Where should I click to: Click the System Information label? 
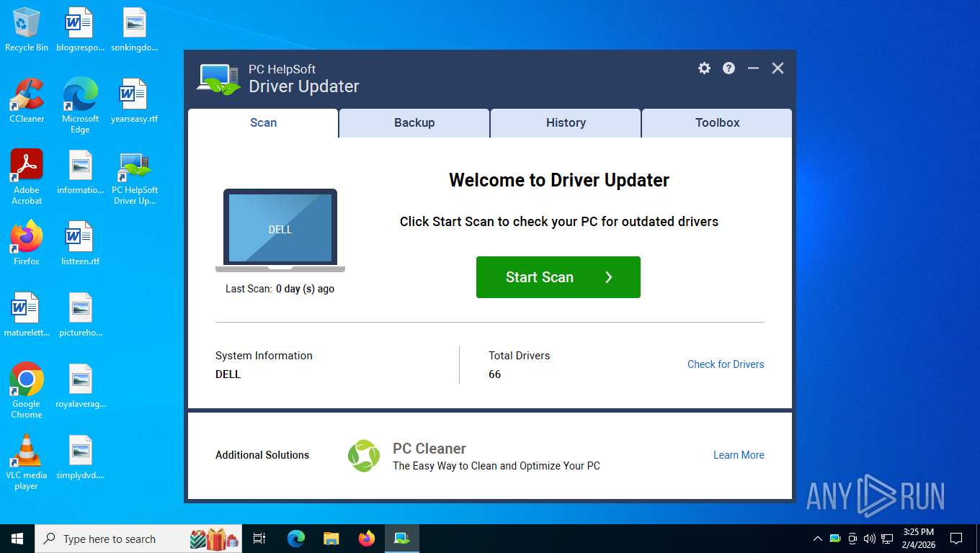[x=264, y=356]
